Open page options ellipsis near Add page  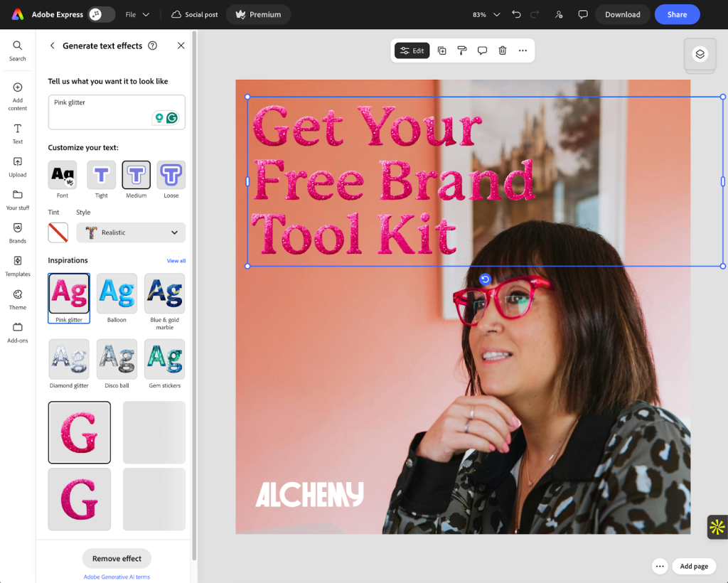click(660, 566)
